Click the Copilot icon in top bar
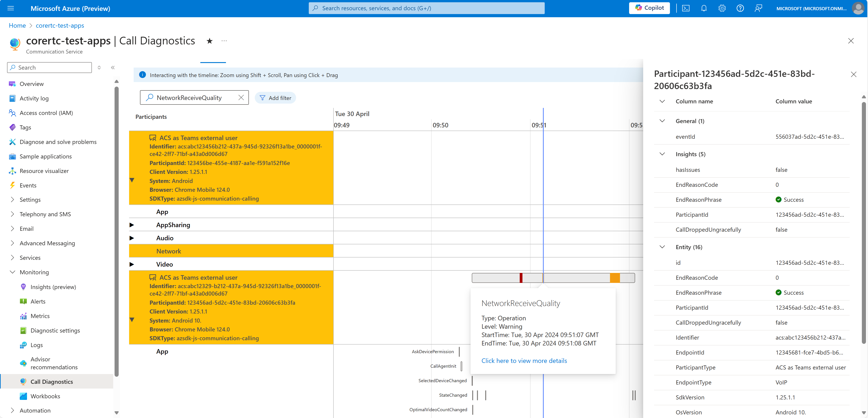The image size is (868, 418). 652,8
